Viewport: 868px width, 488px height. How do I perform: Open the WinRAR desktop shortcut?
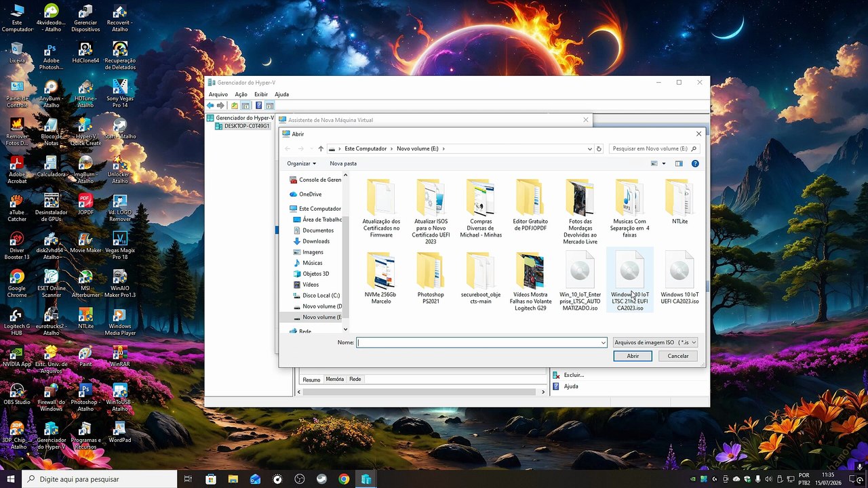tap(120, 355)
